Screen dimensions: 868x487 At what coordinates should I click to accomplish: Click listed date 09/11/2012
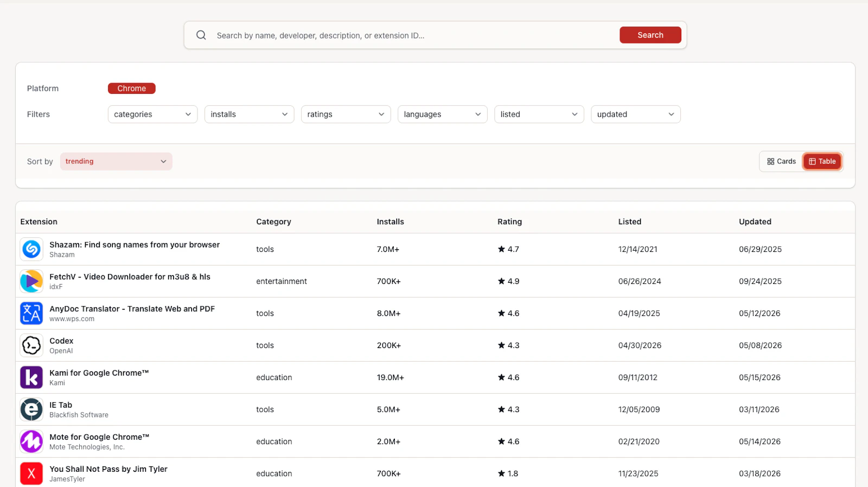[638, 377]
